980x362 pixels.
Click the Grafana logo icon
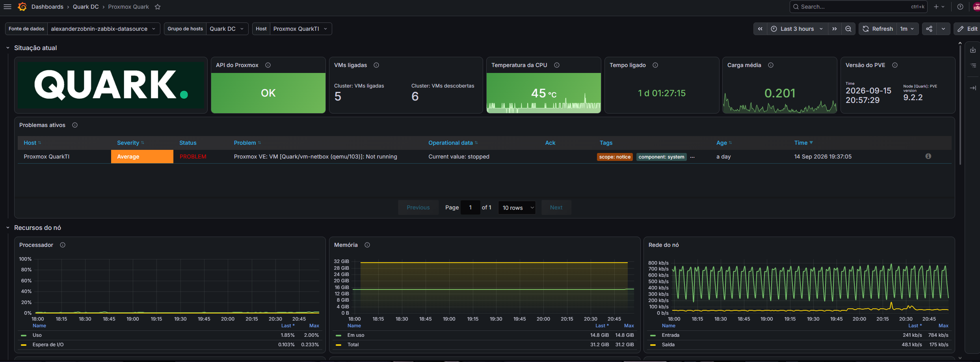22,7
